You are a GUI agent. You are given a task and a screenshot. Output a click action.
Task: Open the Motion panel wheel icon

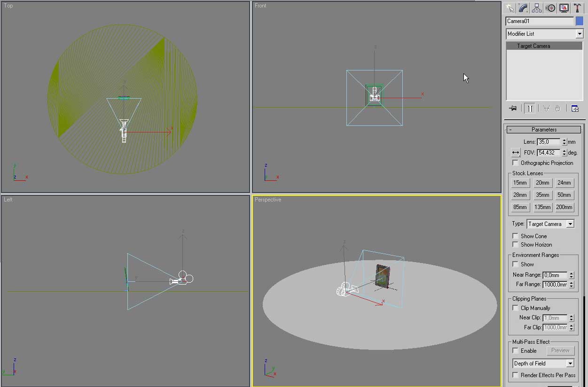pyautogui.click(x=550, y=8)
